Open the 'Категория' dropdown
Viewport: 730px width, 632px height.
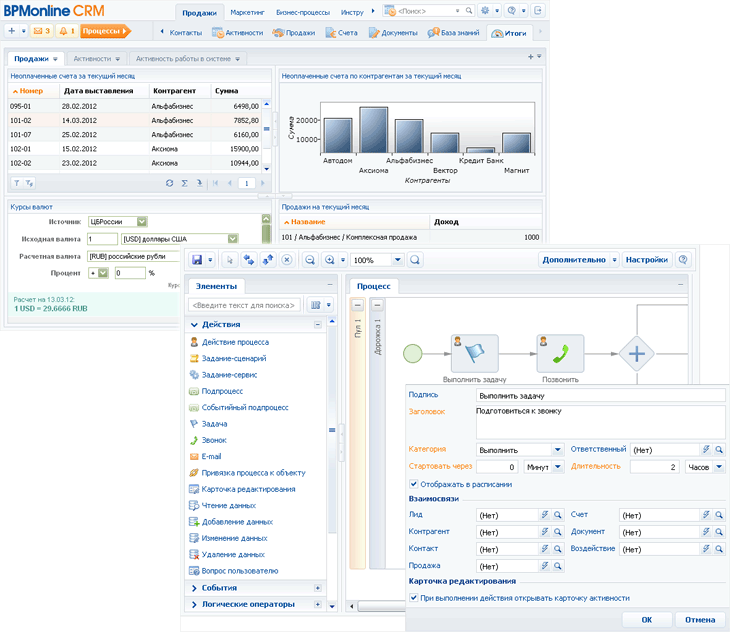[558, 450]
